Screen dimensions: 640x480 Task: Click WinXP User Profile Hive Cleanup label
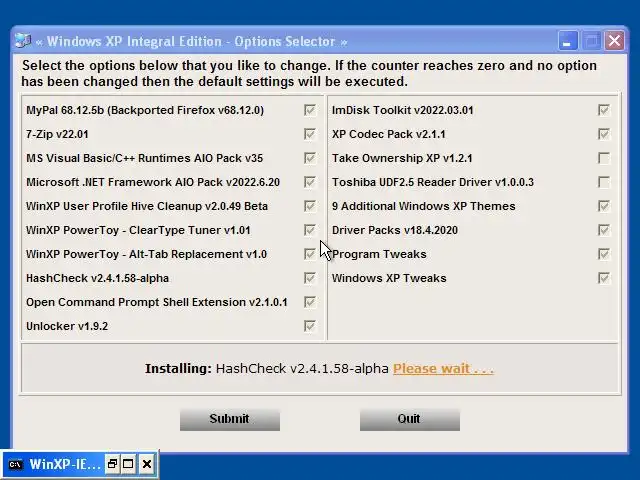pos(147,206)
